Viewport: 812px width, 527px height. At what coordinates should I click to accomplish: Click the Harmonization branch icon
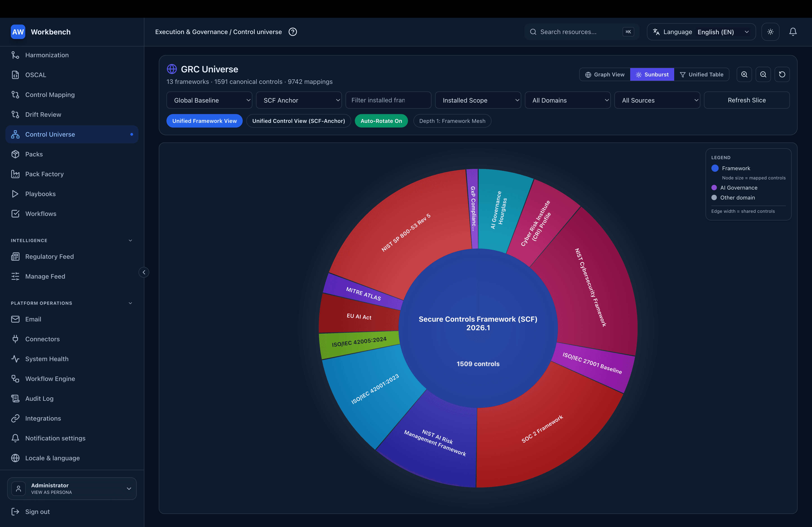[15, 55]
